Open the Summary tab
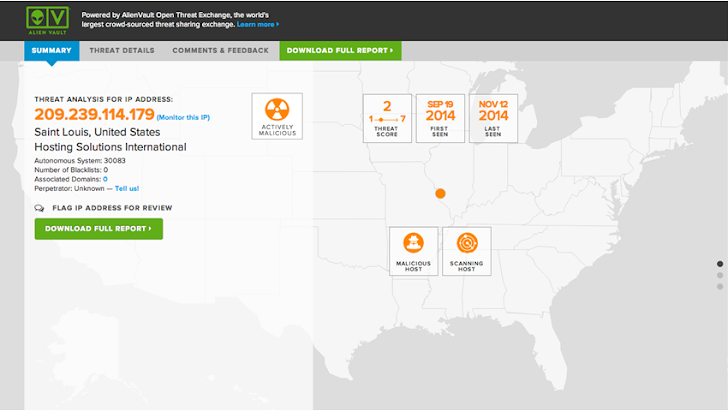Image resolution: width=728 pixels, height=411 pixels. pyautogui.click(x=51, y=50)
